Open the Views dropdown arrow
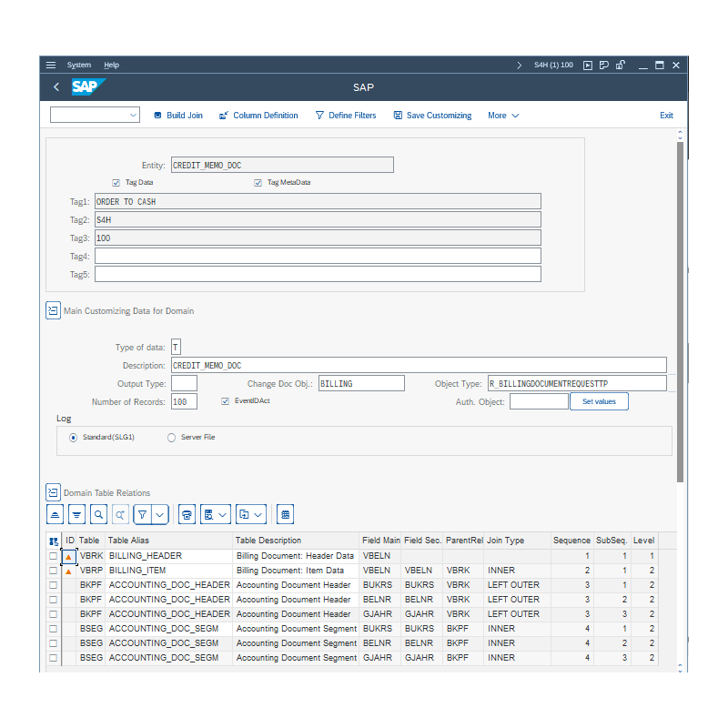Image resolution: width=728 pixels, height=728 pixels. click(223, 514)
